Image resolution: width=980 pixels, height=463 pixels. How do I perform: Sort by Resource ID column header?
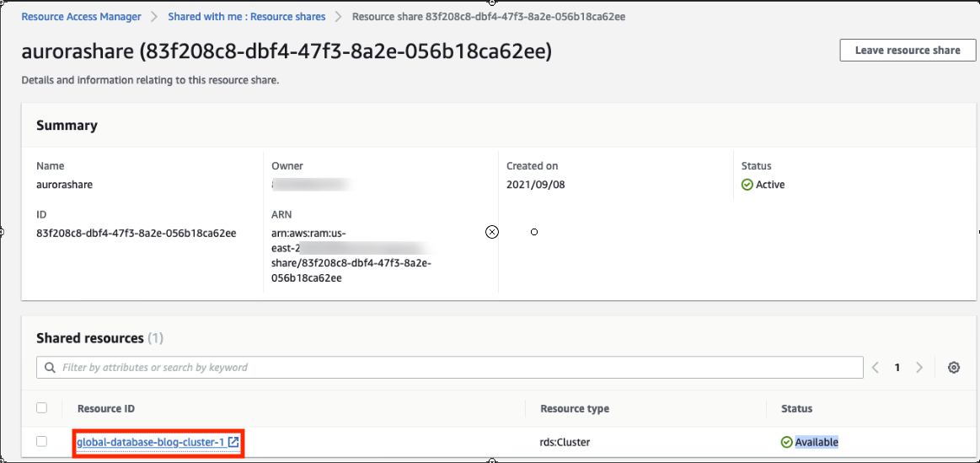(106, 408)
